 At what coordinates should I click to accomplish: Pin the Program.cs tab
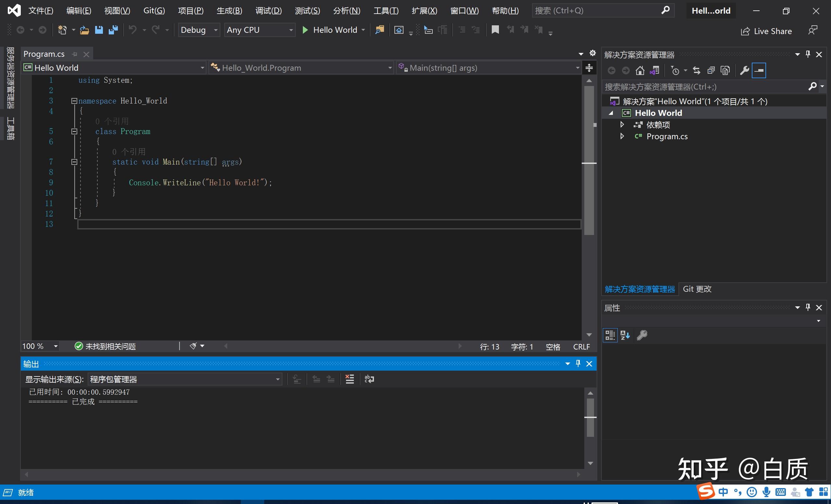pos(75,54)
